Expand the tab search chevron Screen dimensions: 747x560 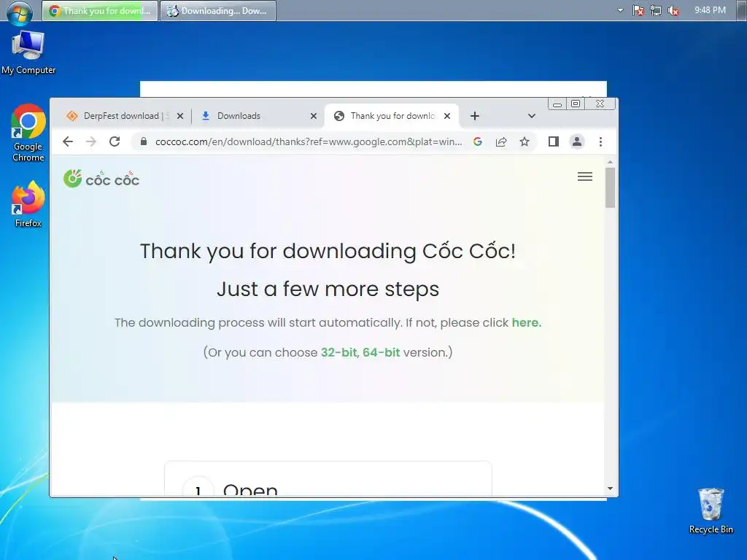(x=532, y=116)
